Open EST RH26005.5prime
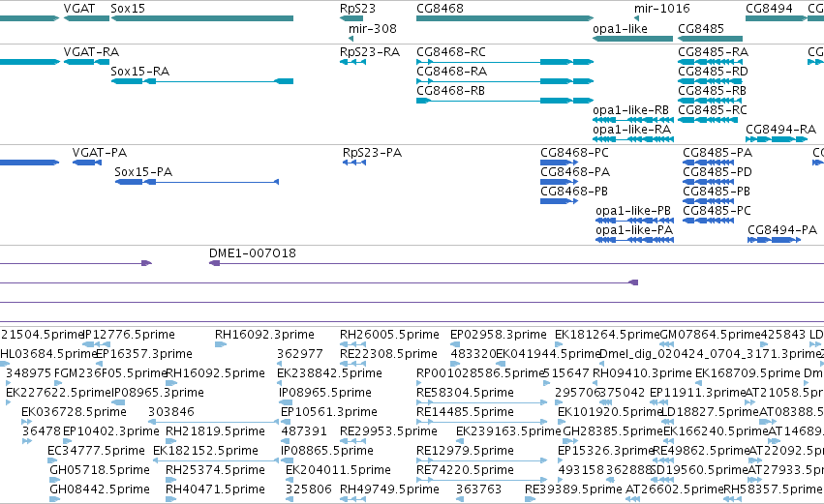824x504 pixels. click(389, 335)
